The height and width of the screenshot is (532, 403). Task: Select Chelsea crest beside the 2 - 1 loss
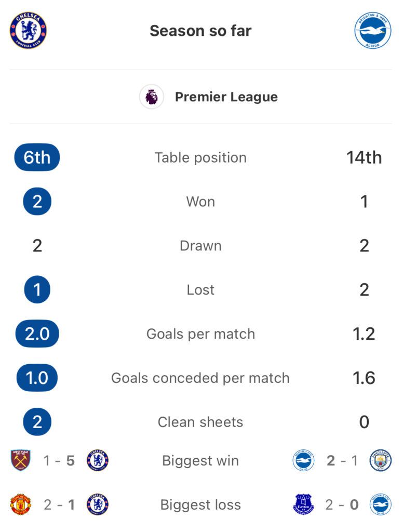pos(98,504)
